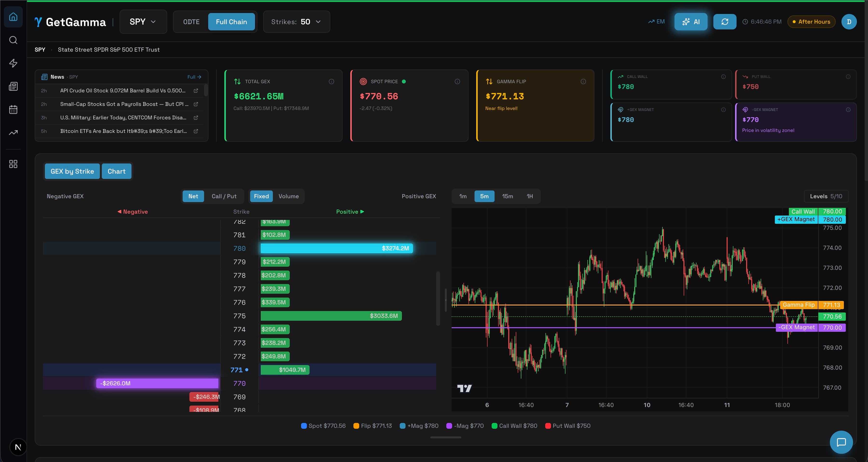Set chart interval to 1m
Viewport: 868px width, 462px height.
[x=463, y=196]
